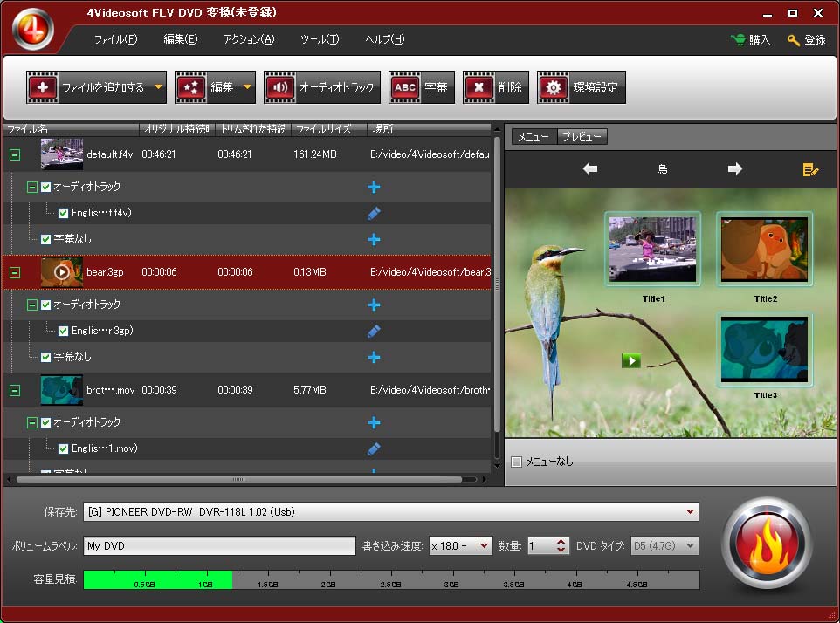The image size is (840, 623).
Task: Collapse the default.f4v file tree entry
Action: point(15,154)
